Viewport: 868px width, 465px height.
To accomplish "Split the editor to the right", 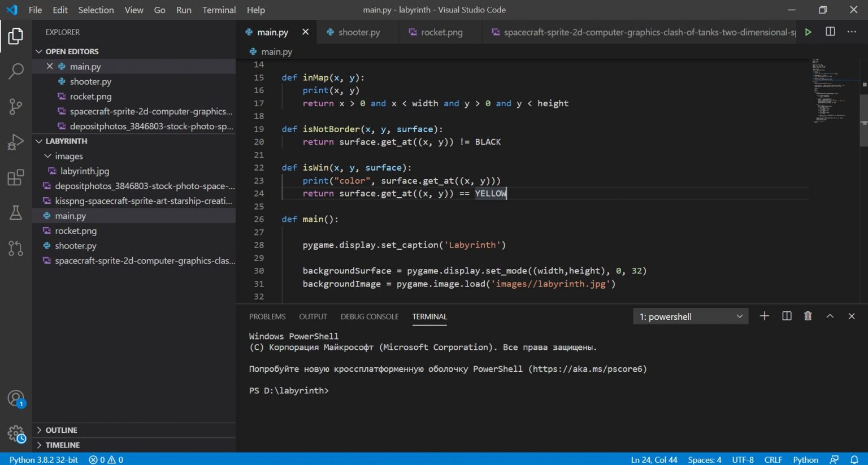I will coord(830,32).
